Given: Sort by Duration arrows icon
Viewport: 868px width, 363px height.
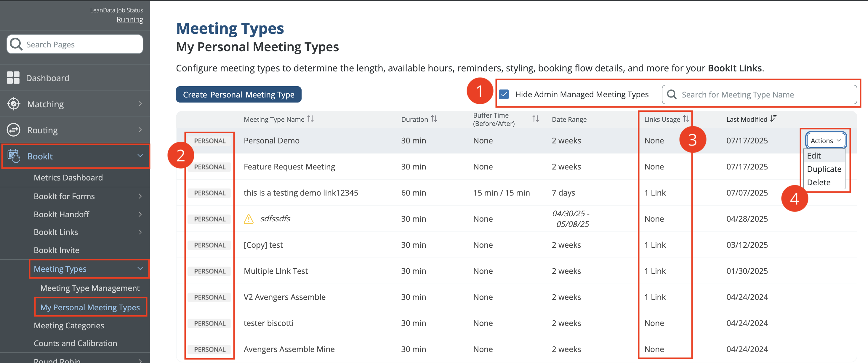Looking at the screenshot, I should tap(434, 119).
